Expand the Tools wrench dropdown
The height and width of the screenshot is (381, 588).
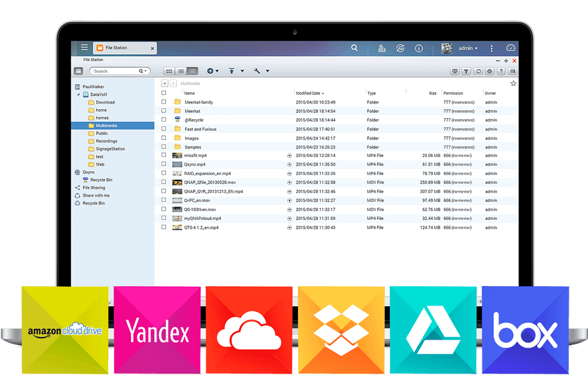(x=260, y=71)
